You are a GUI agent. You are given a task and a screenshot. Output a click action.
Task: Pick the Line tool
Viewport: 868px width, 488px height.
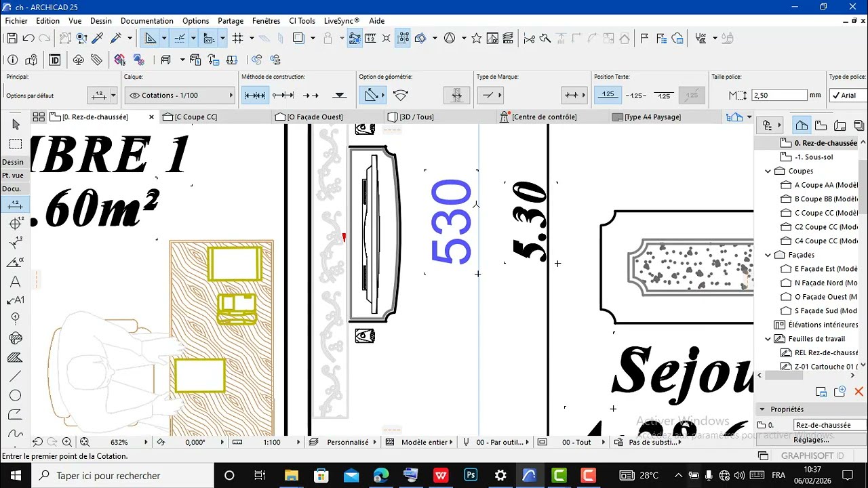point(16,376)
